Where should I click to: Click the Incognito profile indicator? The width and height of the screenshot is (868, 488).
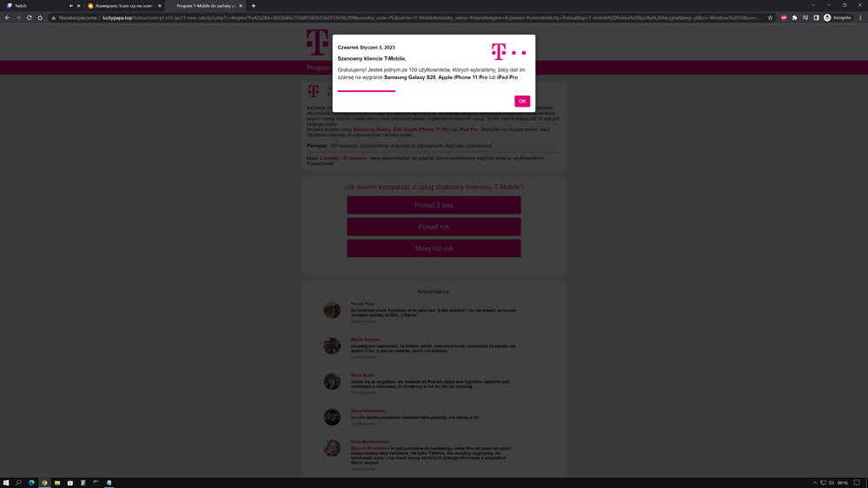[x=837, y=17]
